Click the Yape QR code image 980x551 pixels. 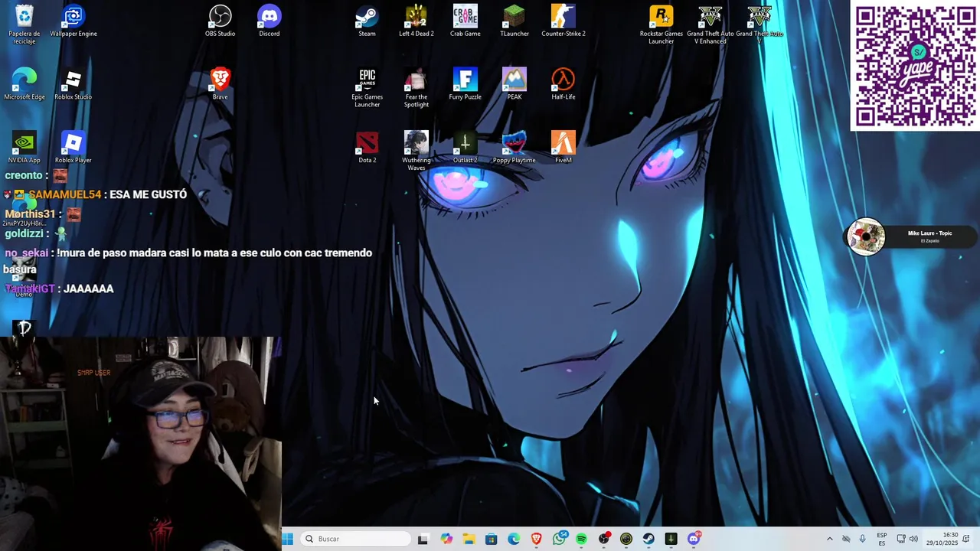point(915,66)
